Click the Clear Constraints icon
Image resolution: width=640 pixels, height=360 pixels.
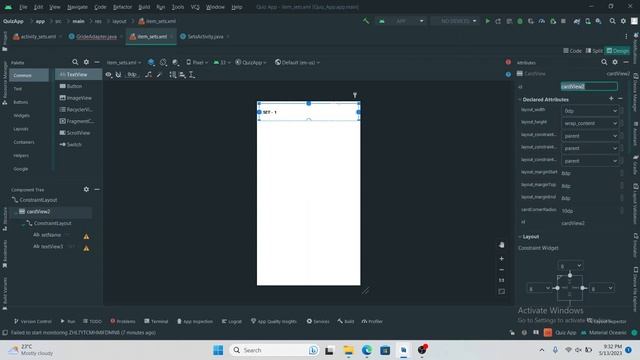pyautogui.click(x=148, y=75)
